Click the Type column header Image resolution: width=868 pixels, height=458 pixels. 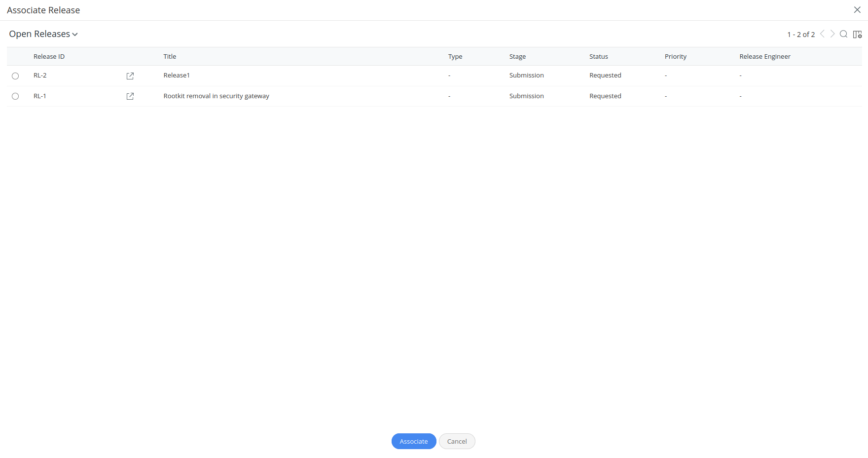point(455,57)
